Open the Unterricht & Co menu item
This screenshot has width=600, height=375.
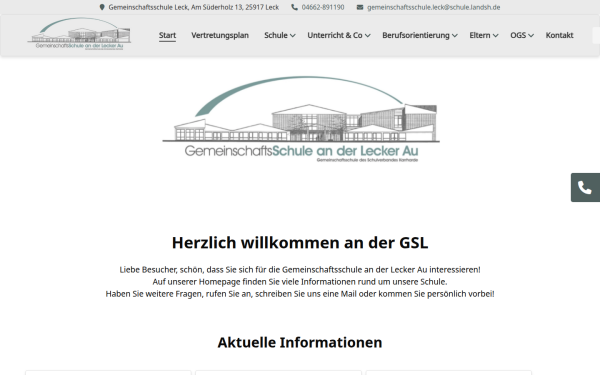tap(335, 35)
